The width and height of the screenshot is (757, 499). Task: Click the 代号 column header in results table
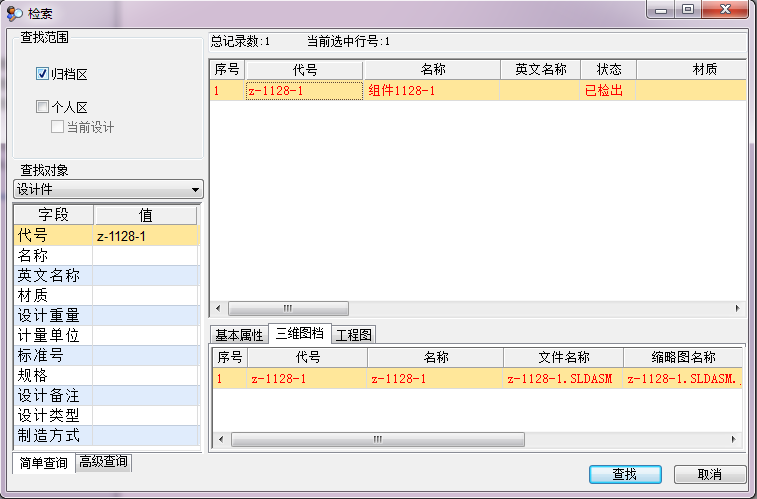click(304, 69)
